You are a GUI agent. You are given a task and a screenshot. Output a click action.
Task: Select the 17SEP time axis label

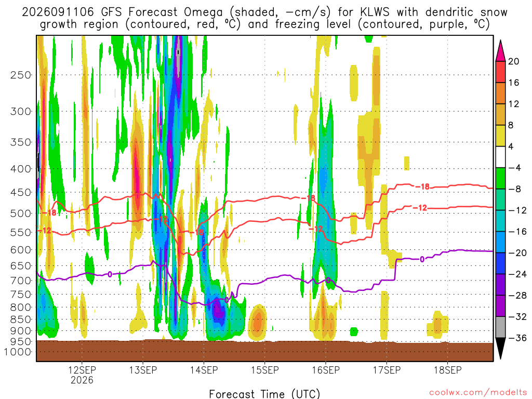pyautogui.click(x=387, y=370)
